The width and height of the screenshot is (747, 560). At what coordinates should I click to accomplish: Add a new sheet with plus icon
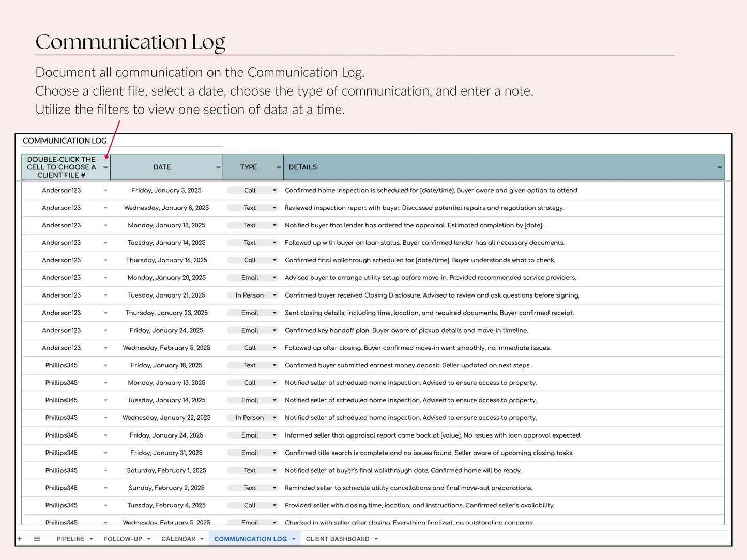[x=20, y=539]
